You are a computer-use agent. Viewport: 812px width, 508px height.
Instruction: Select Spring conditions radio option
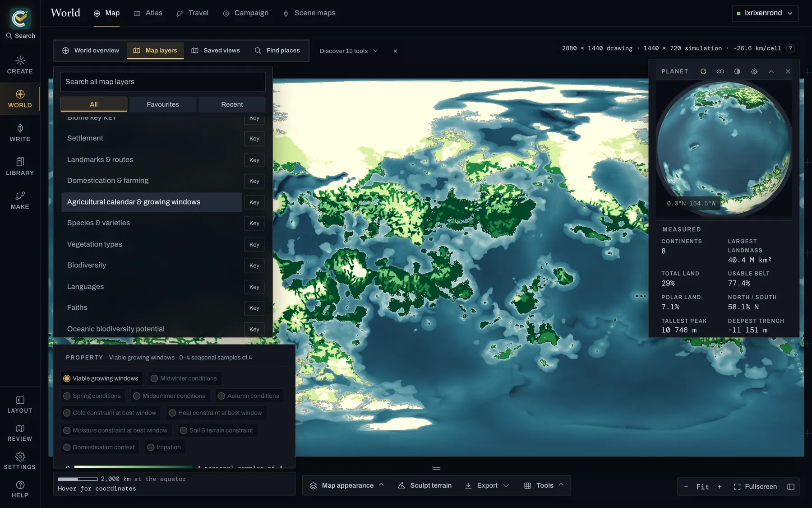pyautogui.click(x=92, y=396)
